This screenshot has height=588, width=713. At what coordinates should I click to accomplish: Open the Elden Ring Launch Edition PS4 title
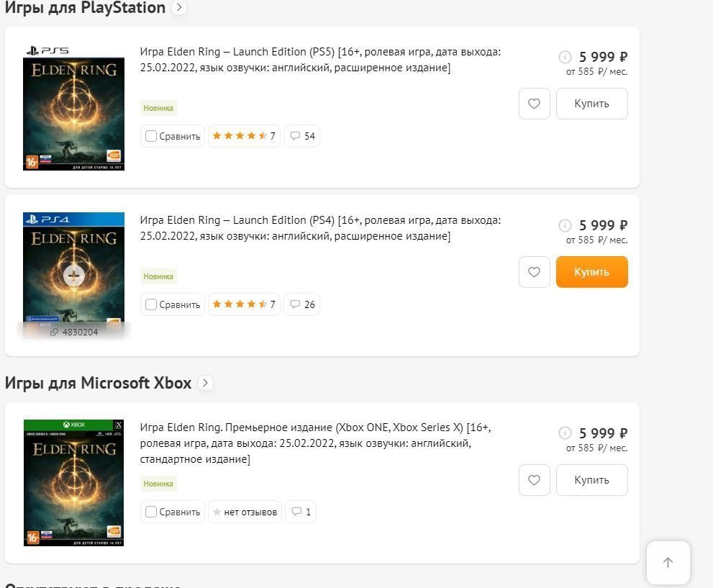click(320, 228)
